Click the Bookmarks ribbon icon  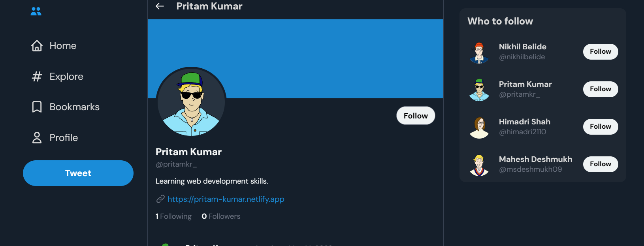pyautogui.click(x=37, y=107)
